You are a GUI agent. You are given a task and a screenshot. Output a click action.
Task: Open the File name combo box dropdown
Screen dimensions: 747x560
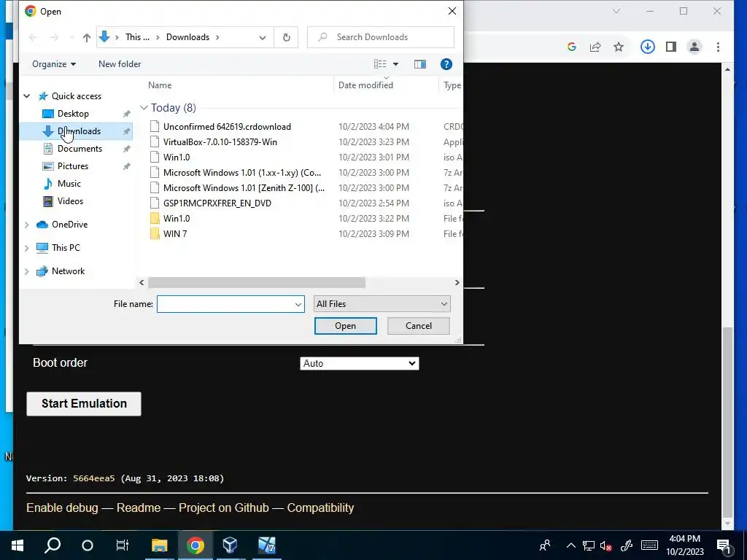(x=298, y=304)
